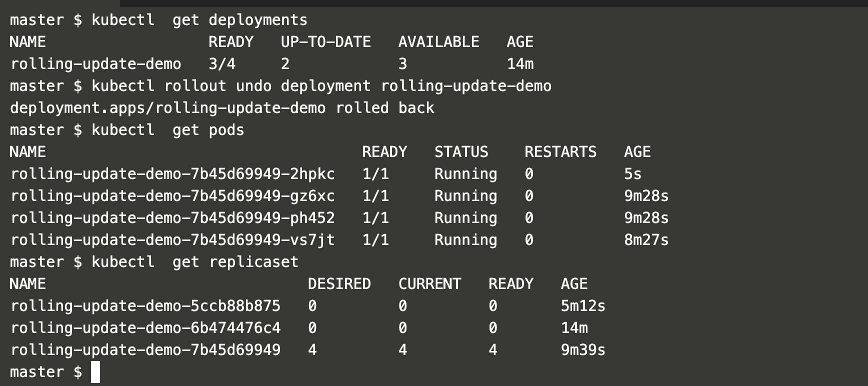Click the 'kubectl rollout undo deployment' command line
868x386 pixels.
(x=321, y=86)
